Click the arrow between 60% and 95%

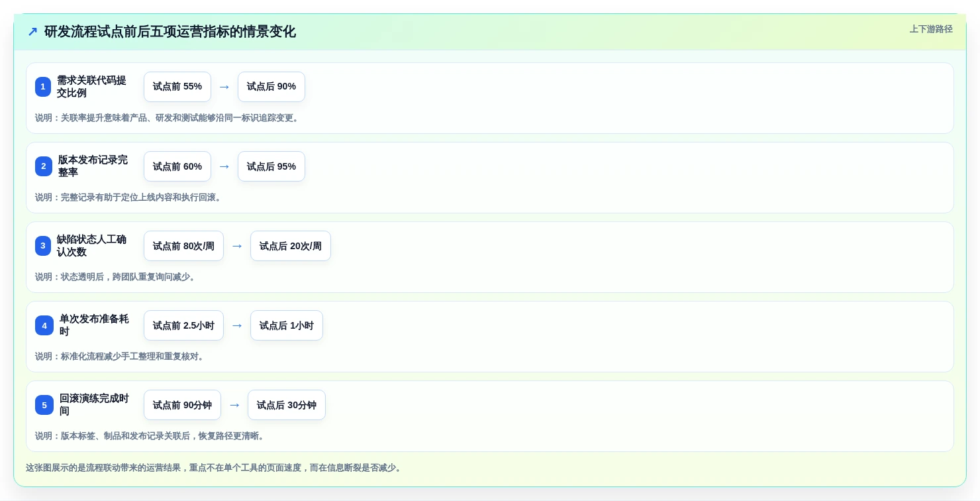[x=224, y=166]
